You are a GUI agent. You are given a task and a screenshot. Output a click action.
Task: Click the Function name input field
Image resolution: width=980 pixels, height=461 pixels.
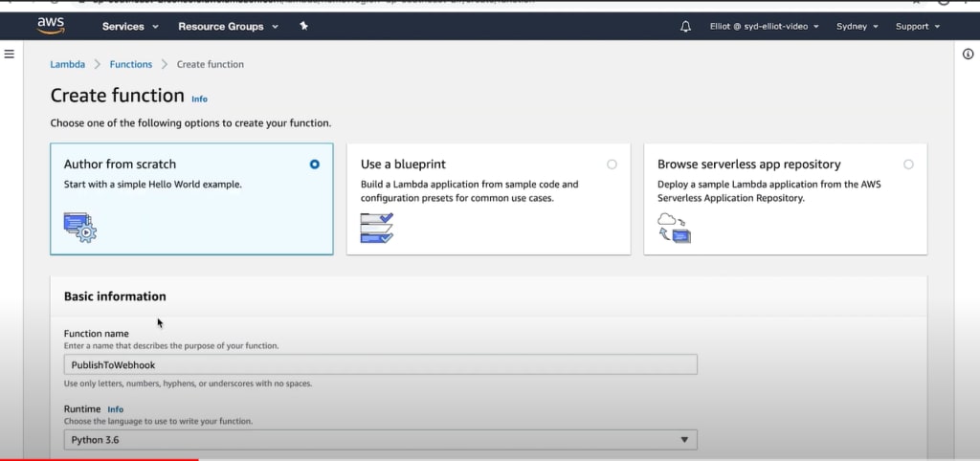(x=381, y=364)
